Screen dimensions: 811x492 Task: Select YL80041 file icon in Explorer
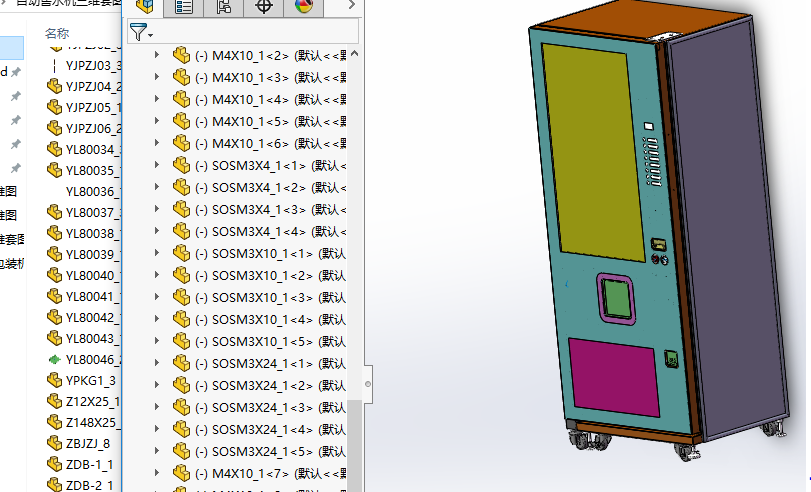(54, 296)
